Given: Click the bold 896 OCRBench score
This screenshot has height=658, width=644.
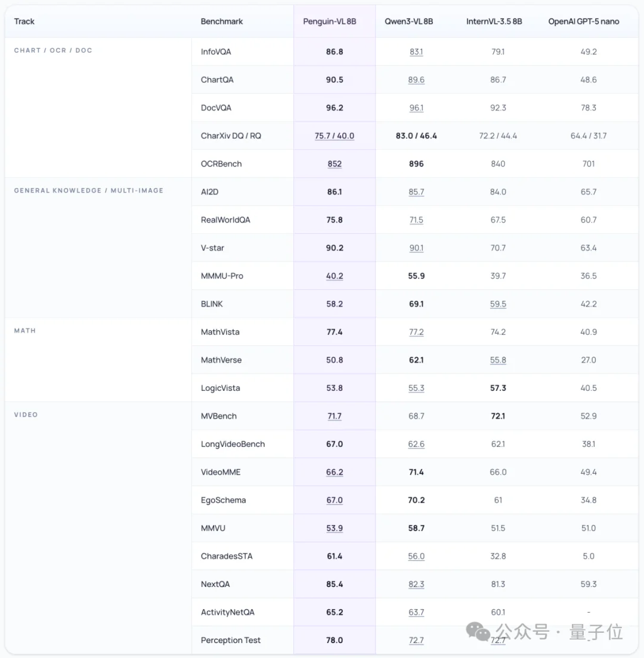Looking at the screenshot, I should click(416, 164).
